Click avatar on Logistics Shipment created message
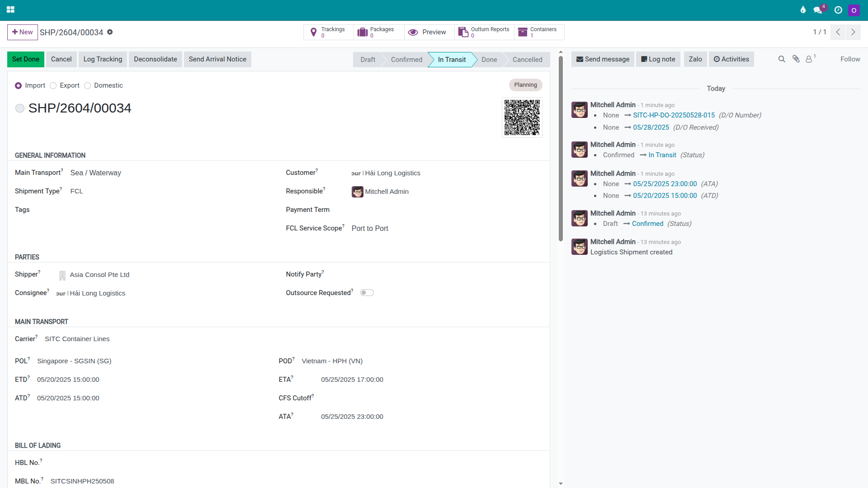Image resolution: width=868 pixels, height=488 pixels. 580,247
